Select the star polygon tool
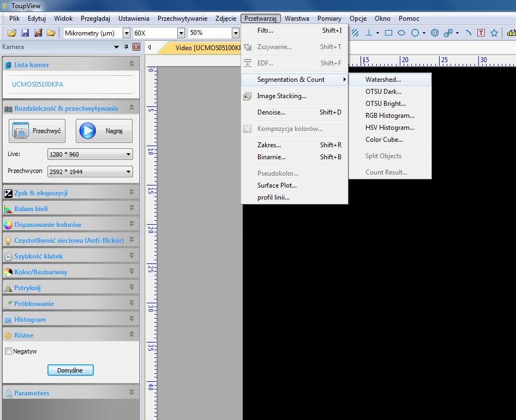 point(494,33)
